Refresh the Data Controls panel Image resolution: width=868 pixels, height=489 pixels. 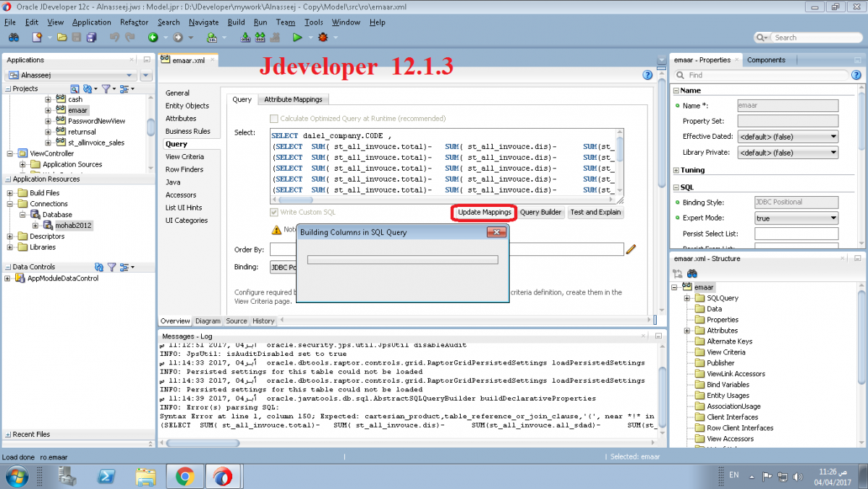pyautogui.click(x=101, y=267)
